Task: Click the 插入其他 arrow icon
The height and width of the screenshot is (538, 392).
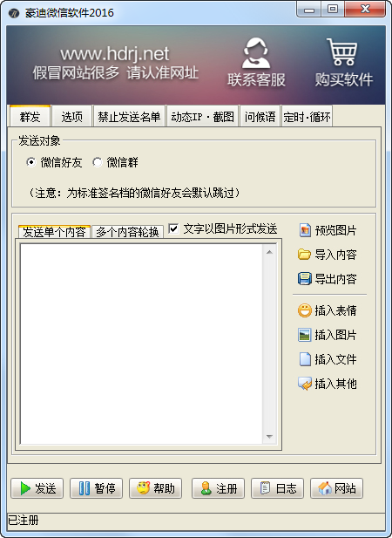Action: pyautogui.click(x=304, y=384)
